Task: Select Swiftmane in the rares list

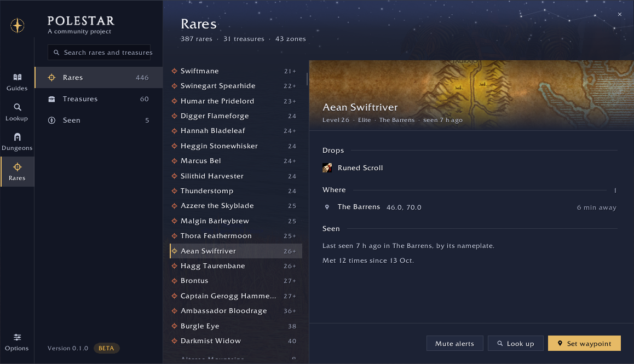Action: pyautogui.click(x=236, y=71)
